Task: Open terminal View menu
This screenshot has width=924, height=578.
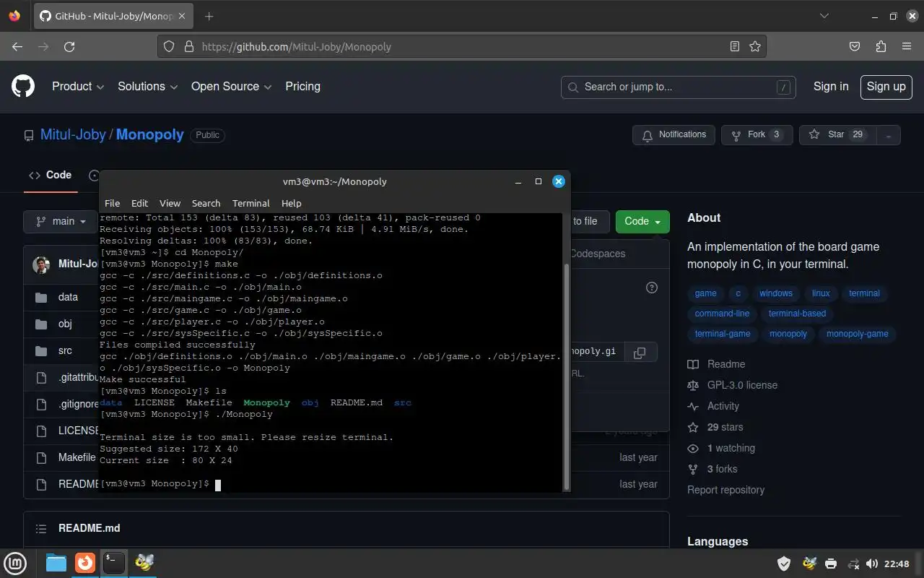Action: coord(170,203)
